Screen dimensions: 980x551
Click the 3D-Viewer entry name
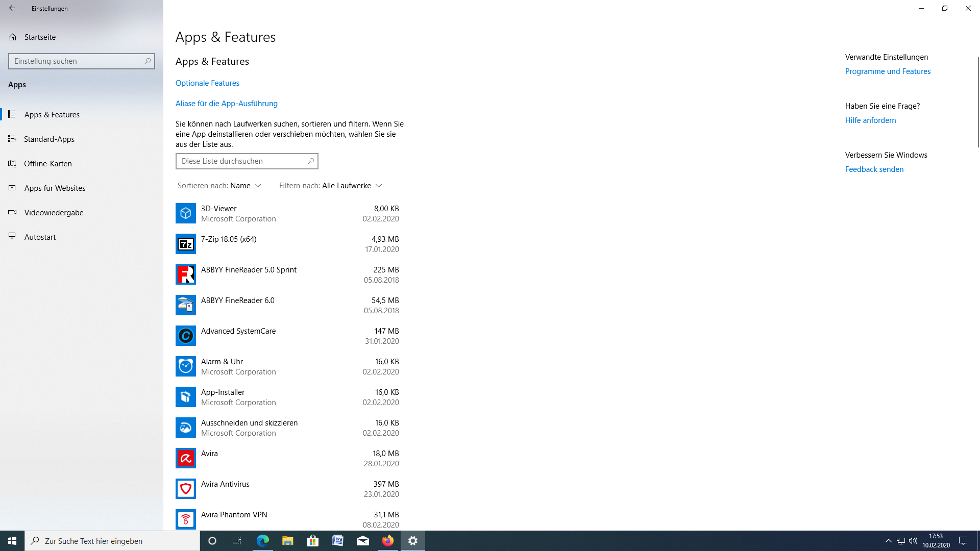pos(219,209)
